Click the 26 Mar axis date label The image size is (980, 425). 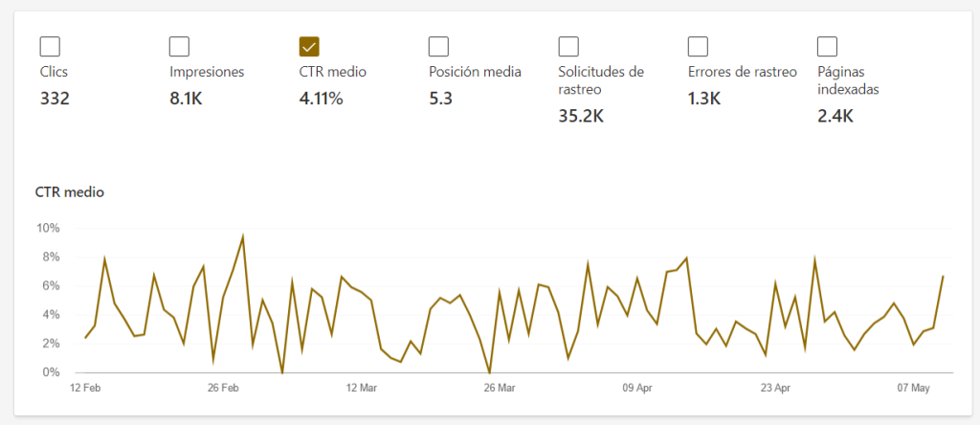tap(499, 388)
